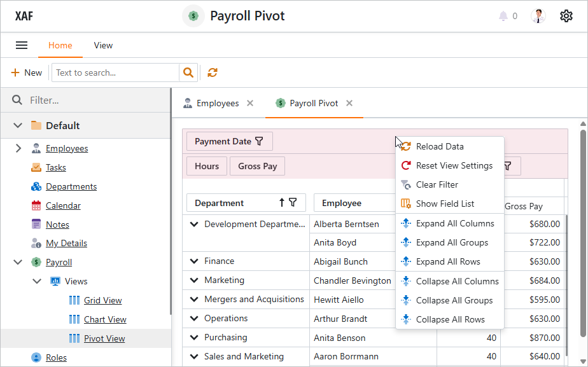Viewport: 588px width, 367px height.
Task: Collapse the Payroll navigation node
Action: (x=18, y=262)
